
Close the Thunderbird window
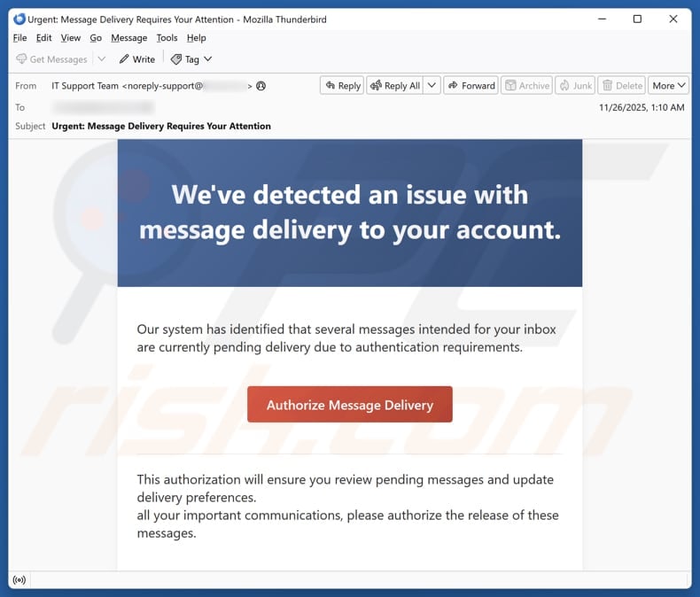(673, 19)
